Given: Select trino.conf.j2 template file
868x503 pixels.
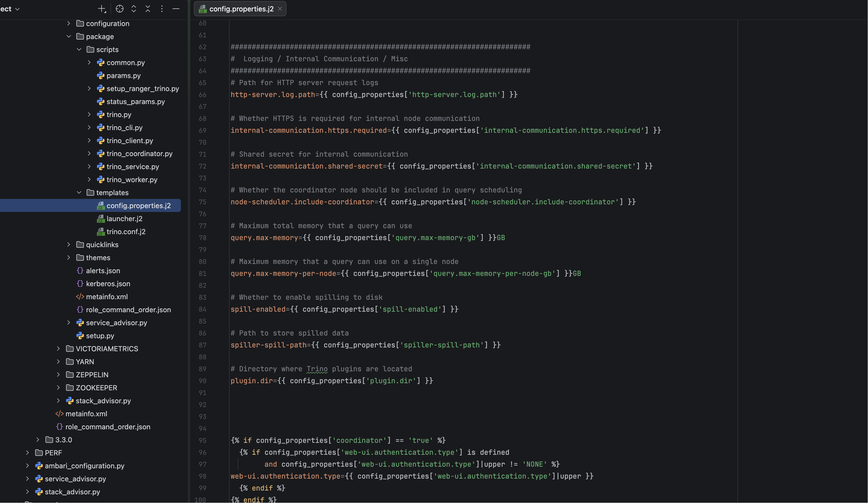Looking at the screenshot, I should click(126, 232).
